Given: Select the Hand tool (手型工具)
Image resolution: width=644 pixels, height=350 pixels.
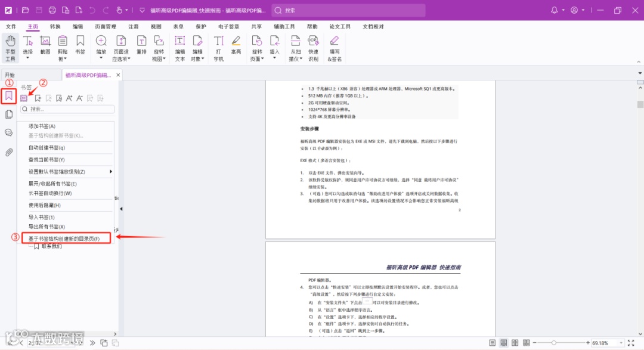Looking at the screenshot, I should pos(10,48).
